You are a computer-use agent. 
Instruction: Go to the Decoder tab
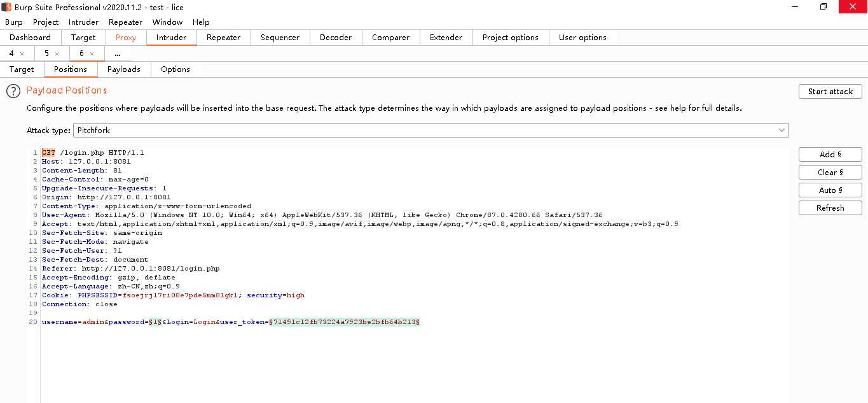pyautogui.click(x=336, y=38)
